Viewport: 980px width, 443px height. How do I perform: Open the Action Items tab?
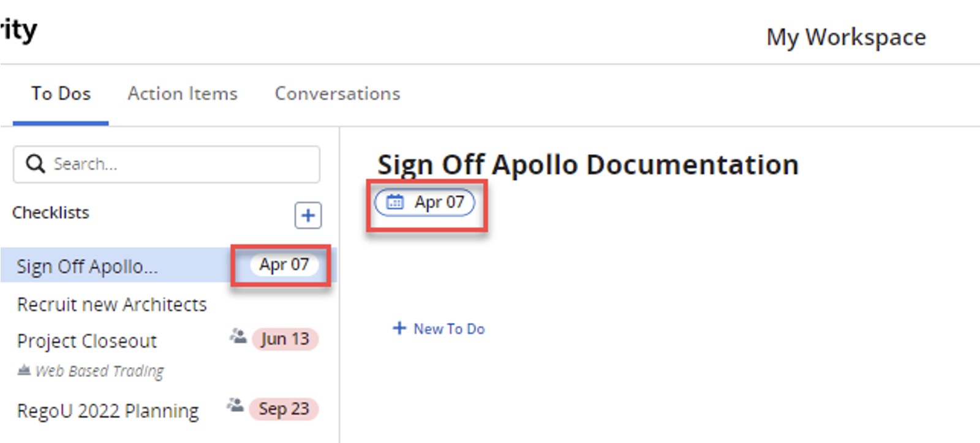click(x=183, y=94)
